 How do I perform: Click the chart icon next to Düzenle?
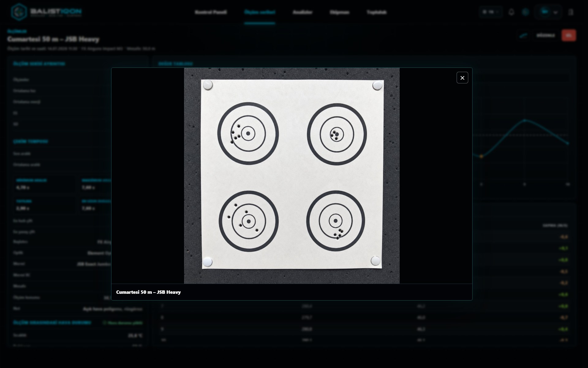point(523,36)
